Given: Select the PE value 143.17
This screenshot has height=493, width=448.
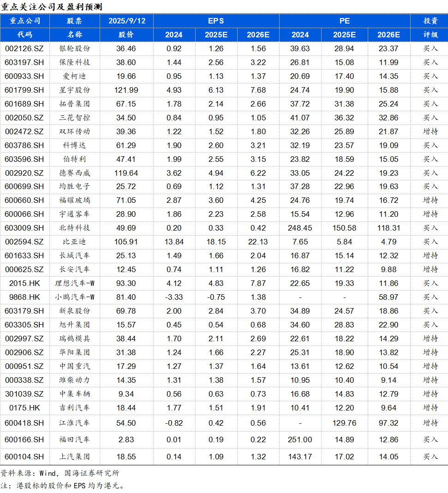Looking at the screenshot, I should click(x=300, y=457).
